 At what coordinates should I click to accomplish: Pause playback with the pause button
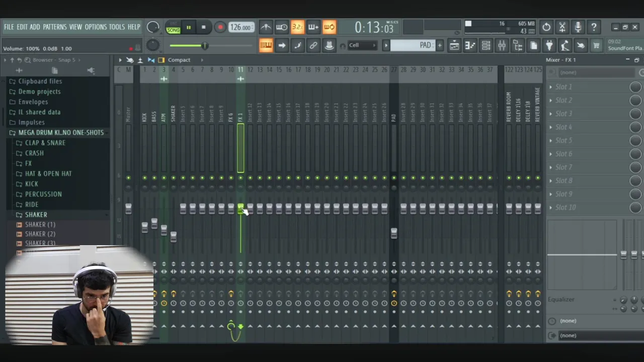(x=189, y=28)
